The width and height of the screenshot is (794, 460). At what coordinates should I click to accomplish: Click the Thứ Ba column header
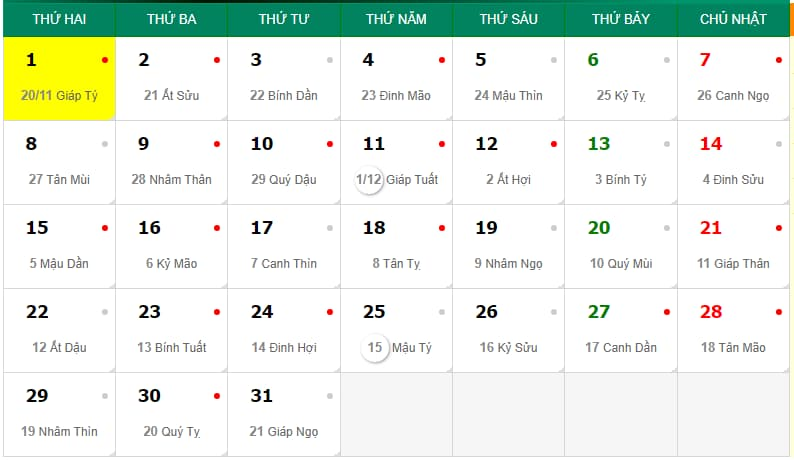(172, 19)
